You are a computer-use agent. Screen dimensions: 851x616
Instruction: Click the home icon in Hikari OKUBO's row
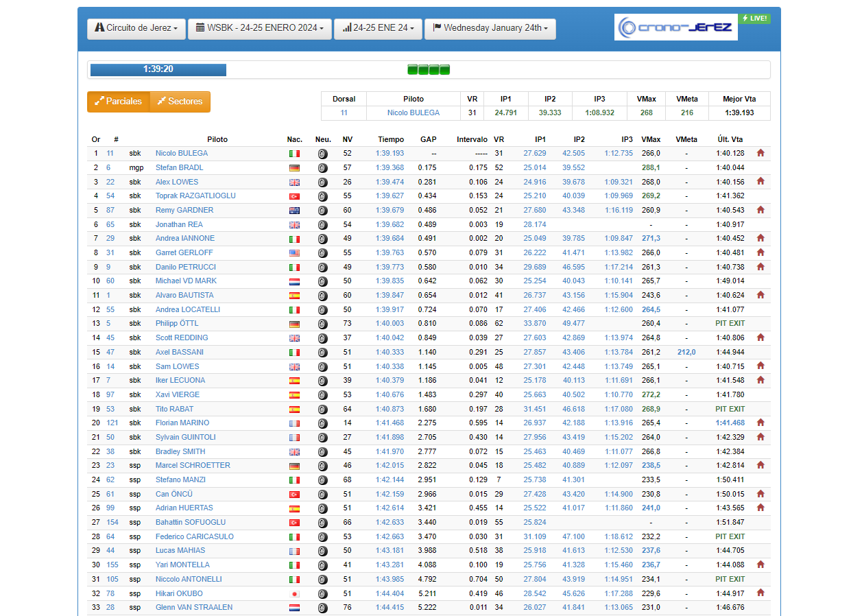[760, 593]
